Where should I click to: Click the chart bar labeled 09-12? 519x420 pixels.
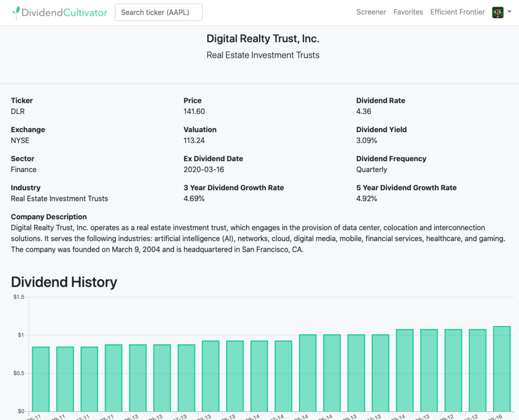[453, 370]
